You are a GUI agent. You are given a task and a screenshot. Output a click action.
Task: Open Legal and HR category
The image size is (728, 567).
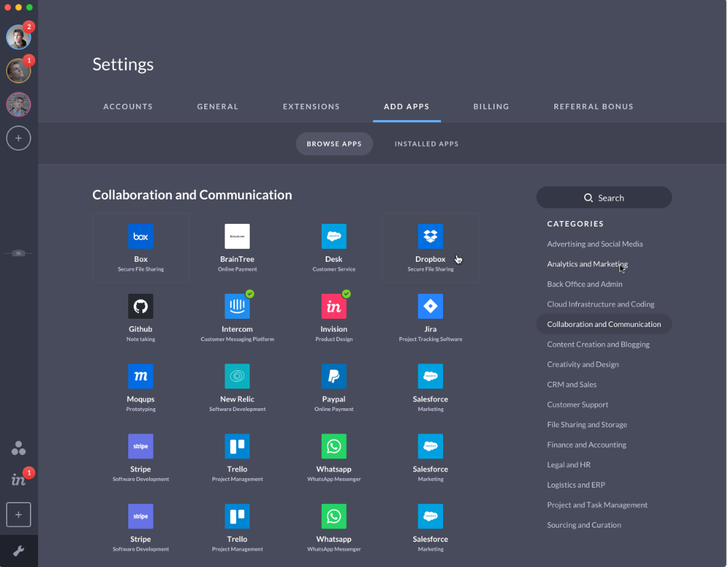tap(569, 465)
